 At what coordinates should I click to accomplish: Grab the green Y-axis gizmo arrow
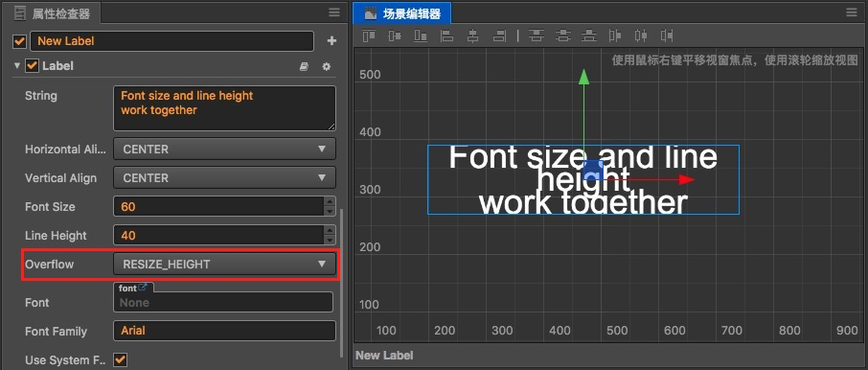[583, 77]
